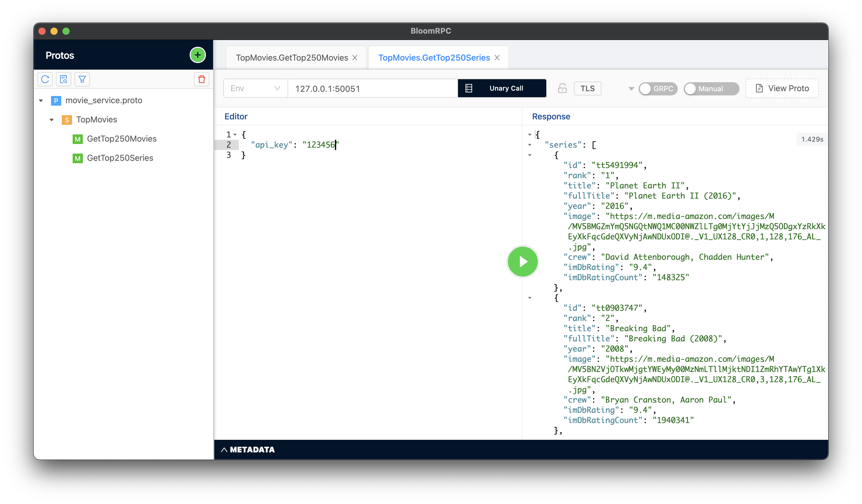
Task: Click the unlock padlock icon beside TLS
Action: pos(562,88)
